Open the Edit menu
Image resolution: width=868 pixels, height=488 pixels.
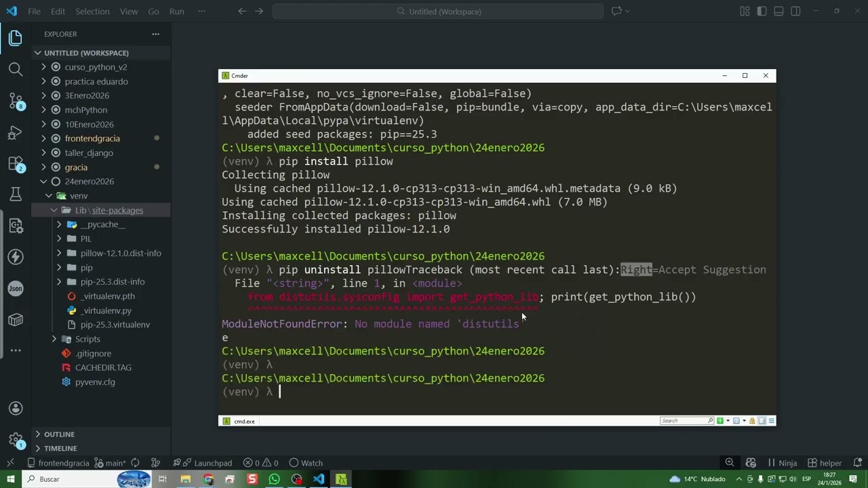[x=58, y=12]
